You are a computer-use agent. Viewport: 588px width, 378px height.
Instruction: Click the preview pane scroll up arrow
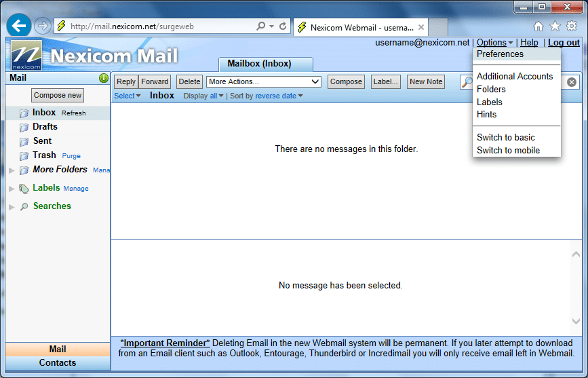576,254
